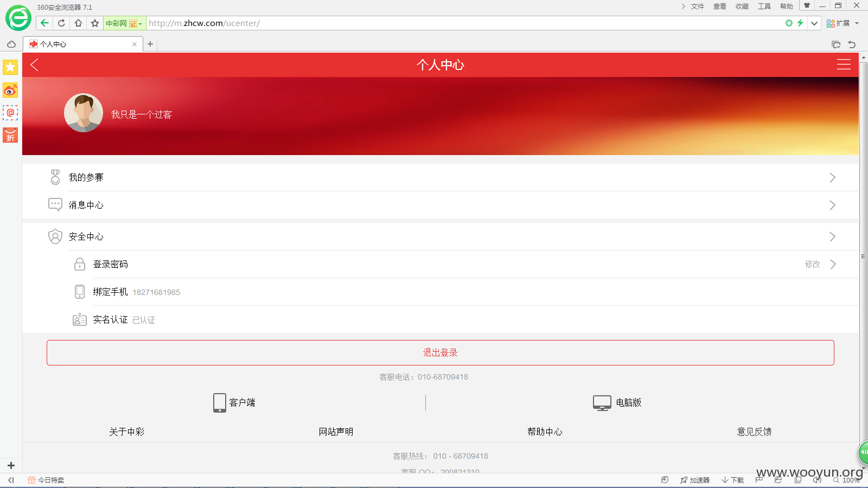Open the 网站声明 link
The image size is (868, 488).
coord(336,432)
